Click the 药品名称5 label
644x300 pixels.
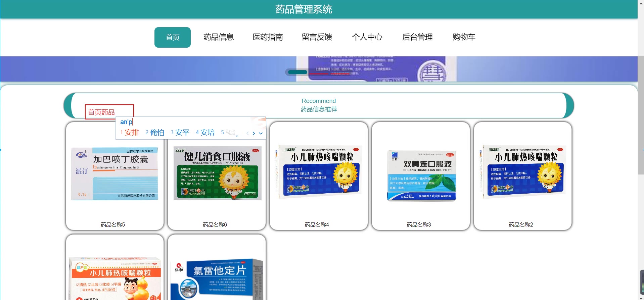tap(113, 224)
